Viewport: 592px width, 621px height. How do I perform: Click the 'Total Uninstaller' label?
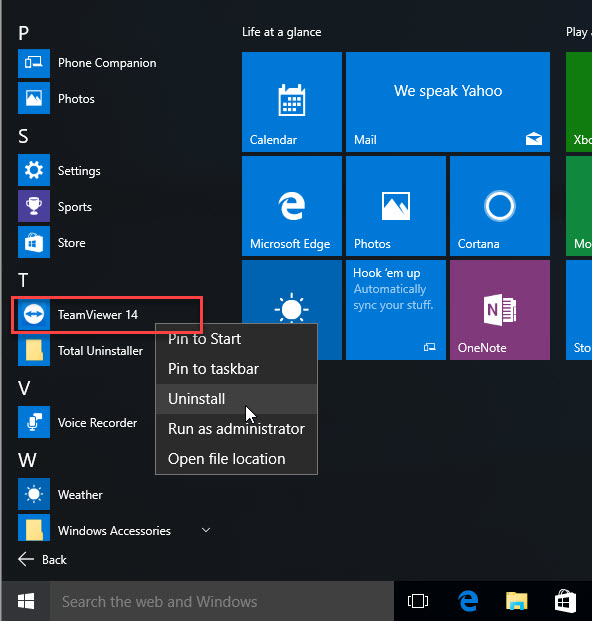(100, 351)
